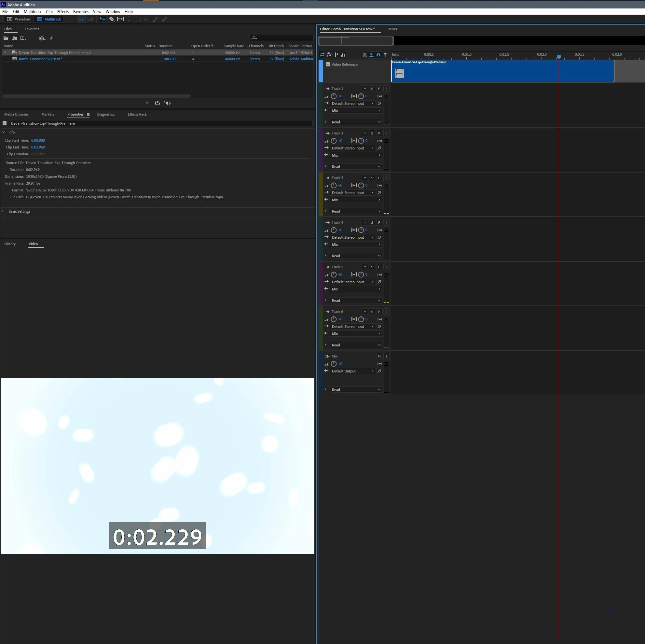Arm Track 5 for recording
This screenshot has height=644, width=645.
coord(379,267)
